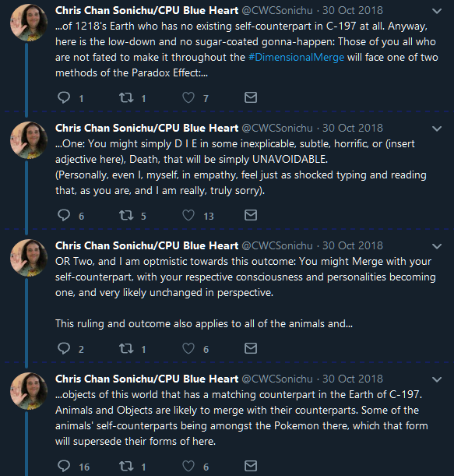454x476 pixels.
Task: Retweet the first tweet about C-197
Action: (126, 97)
